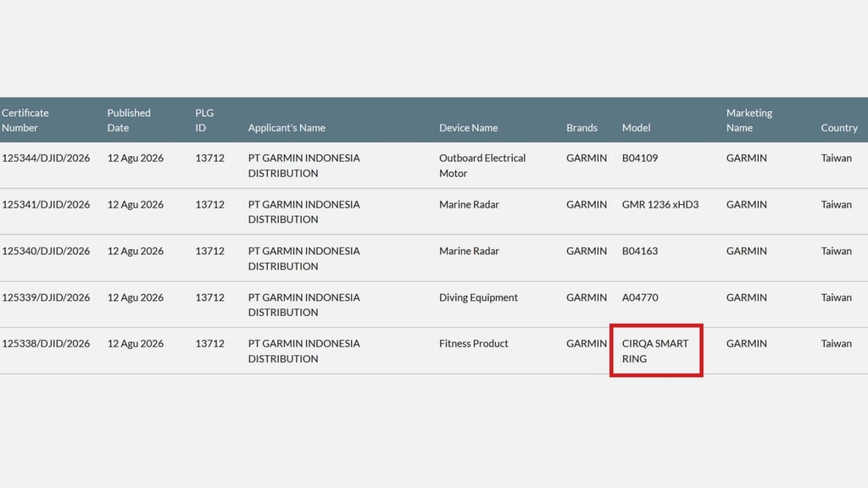Click the Country column header
Viewport: 868px width, 488px height.
coord(839,128)
